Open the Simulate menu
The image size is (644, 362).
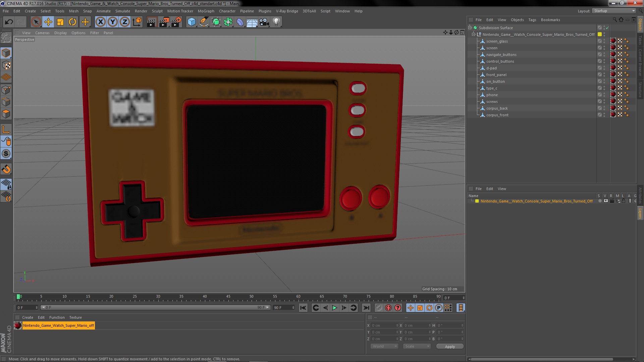pos(123,11)
